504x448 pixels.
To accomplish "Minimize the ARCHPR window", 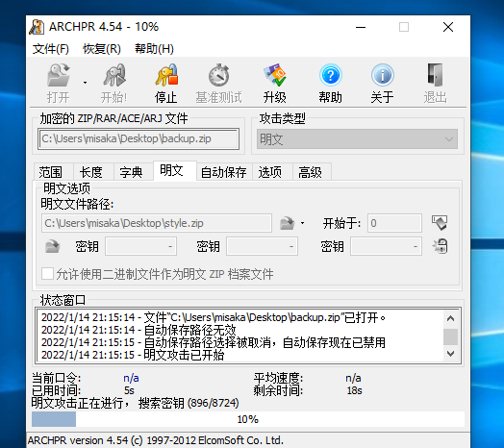I will point(361,27).
